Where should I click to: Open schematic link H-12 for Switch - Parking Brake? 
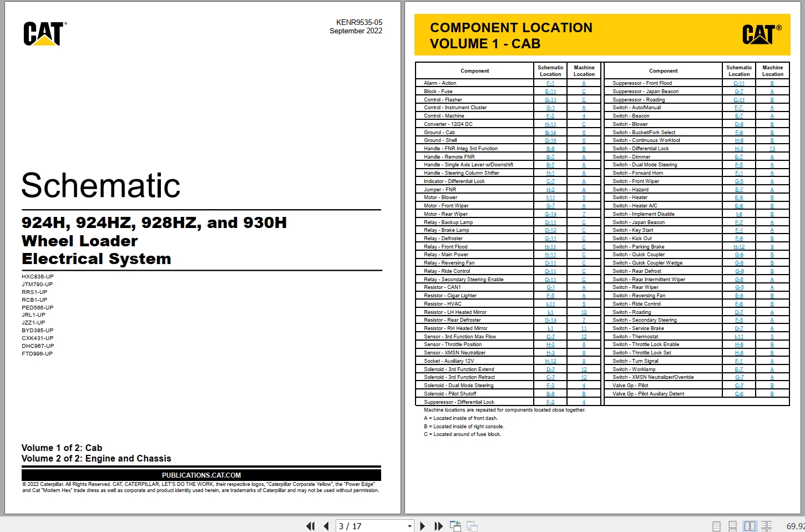[739, 247]
